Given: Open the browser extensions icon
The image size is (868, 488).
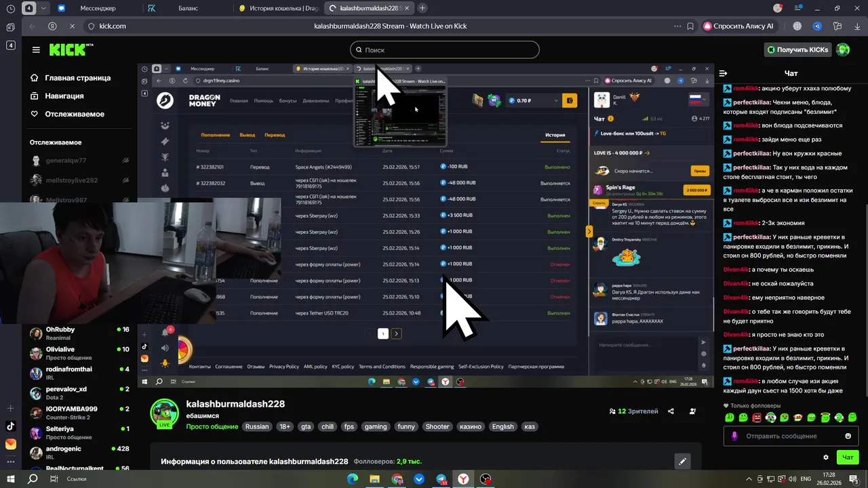Looking at the screenshot, I should pyautogui.click(x=837, y=26).
